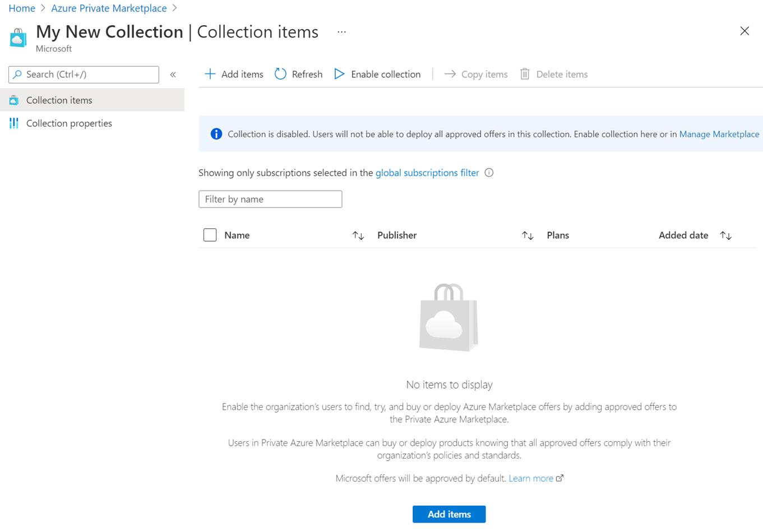Click the info icon beside global subscriptions filter
The image size is (763, 532).
[x=489, y=173]
